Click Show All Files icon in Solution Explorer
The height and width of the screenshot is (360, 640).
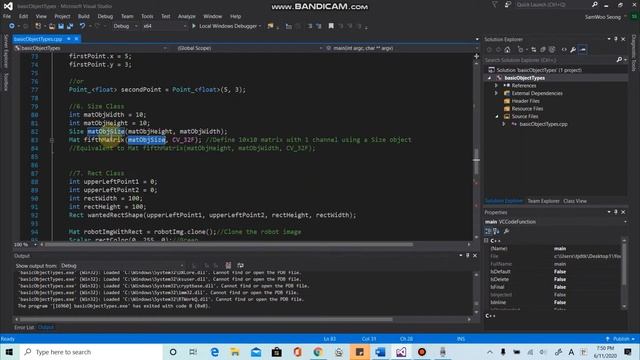click(552, 49)
